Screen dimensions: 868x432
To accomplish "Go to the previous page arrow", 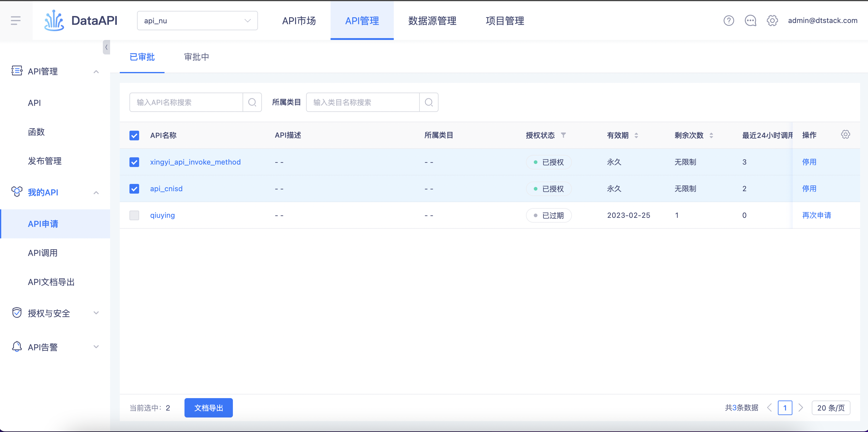I will [769, 408].
